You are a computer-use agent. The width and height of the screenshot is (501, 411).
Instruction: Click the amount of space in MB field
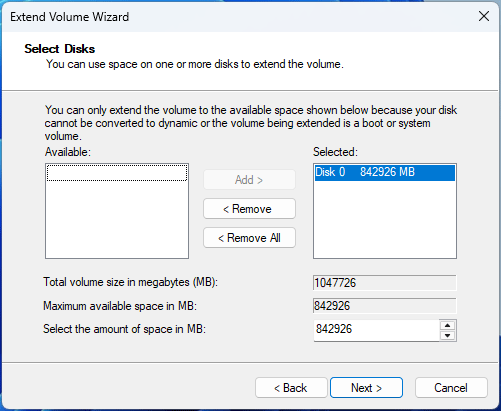point(376,330)
